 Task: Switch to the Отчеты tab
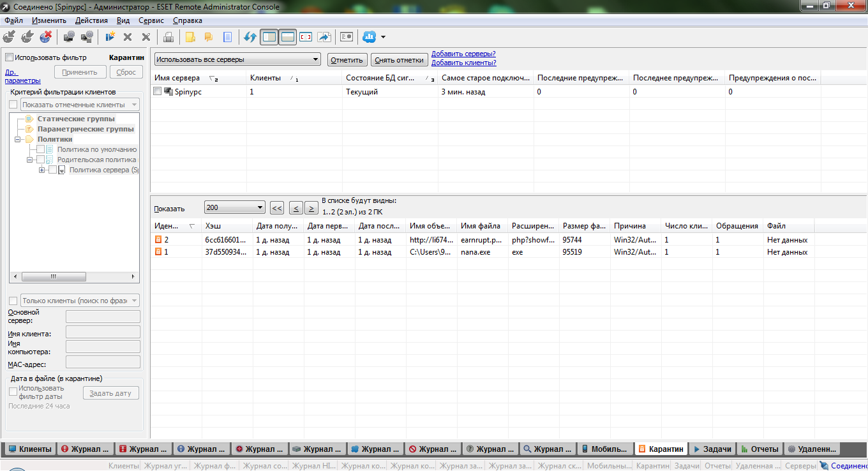759,449
